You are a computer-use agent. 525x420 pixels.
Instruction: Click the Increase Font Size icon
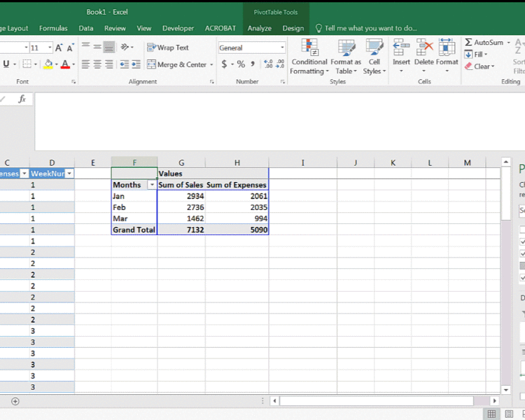(x=59, y=48)
